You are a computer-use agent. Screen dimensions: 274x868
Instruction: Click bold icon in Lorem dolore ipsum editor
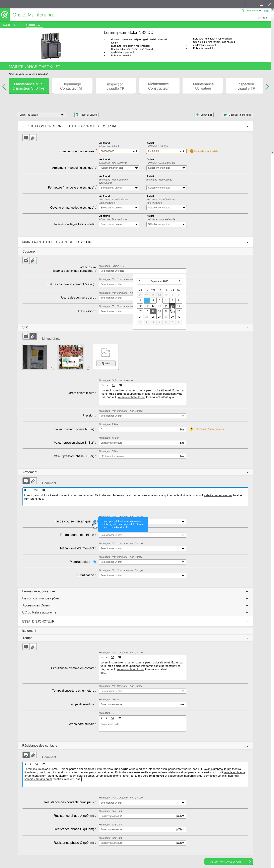click(x=102, y=385)
